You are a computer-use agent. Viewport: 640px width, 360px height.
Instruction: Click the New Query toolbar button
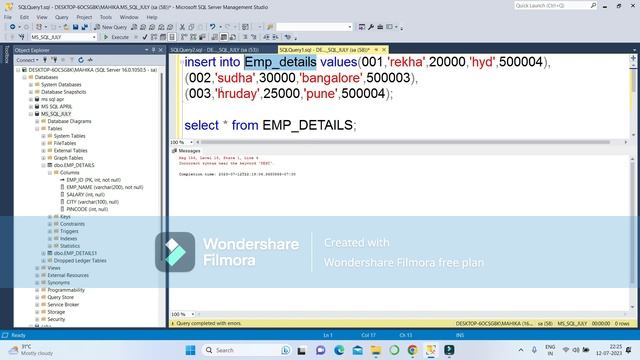[111, 27]
